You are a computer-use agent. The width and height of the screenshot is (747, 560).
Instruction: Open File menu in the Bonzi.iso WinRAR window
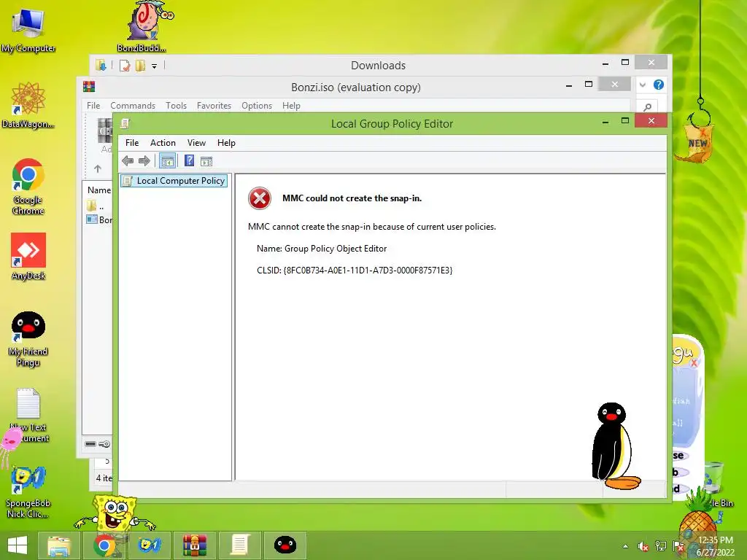coord(93,106)
